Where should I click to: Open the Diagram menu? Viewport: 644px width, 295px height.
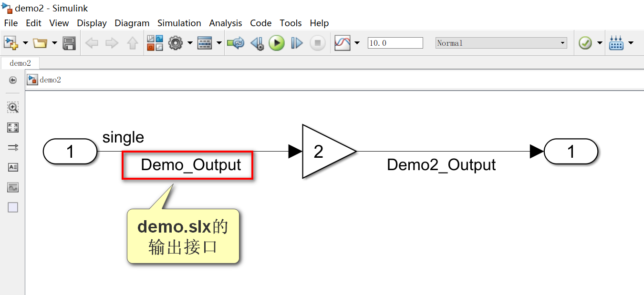click(x=132, y=23)
